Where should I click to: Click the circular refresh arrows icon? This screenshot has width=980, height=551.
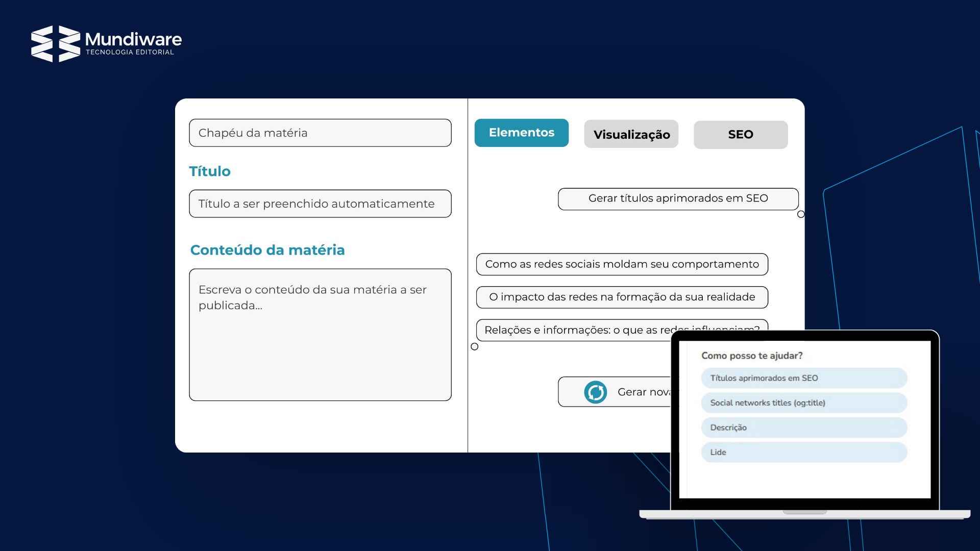click(595, 392)
